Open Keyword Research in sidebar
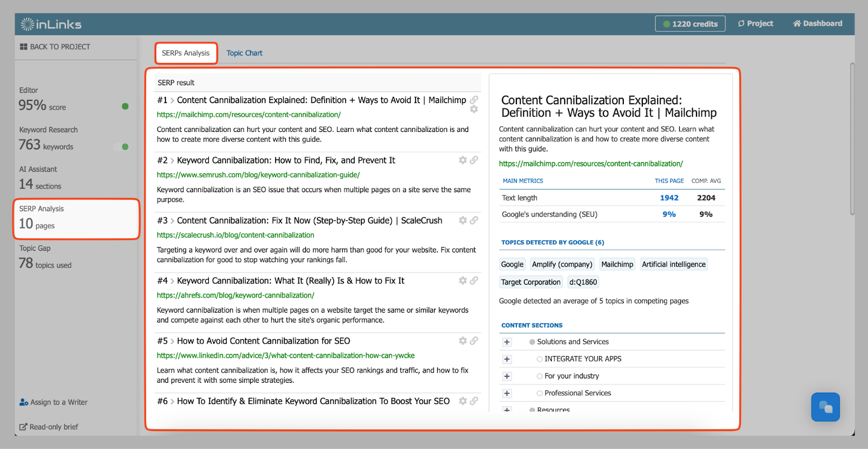The height and width of the screenshot is (449, 868). click(75, 139)
